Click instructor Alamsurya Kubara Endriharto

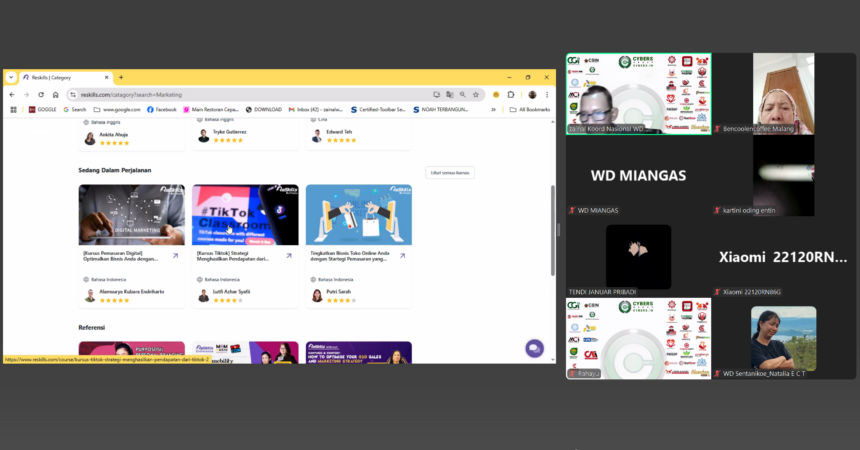[x=132, y=291]
